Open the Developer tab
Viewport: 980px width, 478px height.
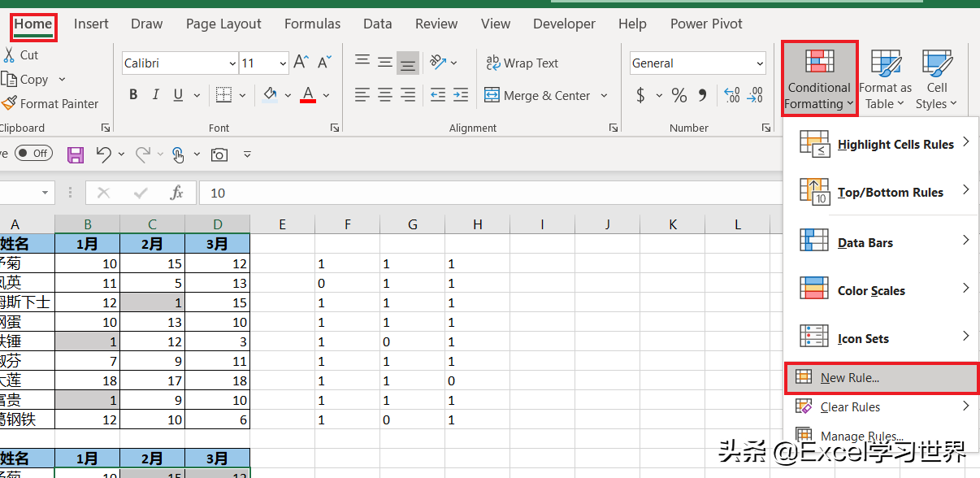coord(565,24)
